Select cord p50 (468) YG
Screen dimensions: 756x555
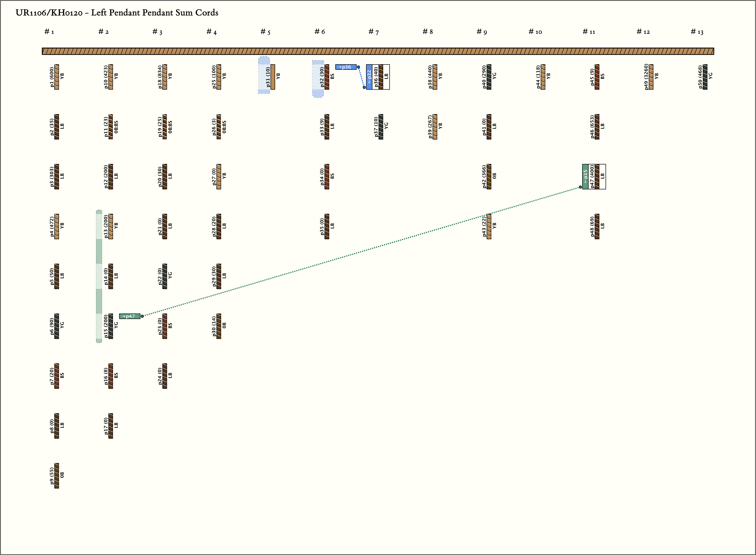pyautogui.click(x=705, y=77)
